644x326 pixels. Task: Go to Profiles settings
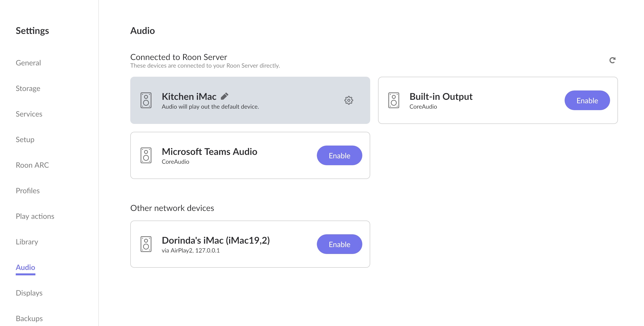(x=28, y=191)
